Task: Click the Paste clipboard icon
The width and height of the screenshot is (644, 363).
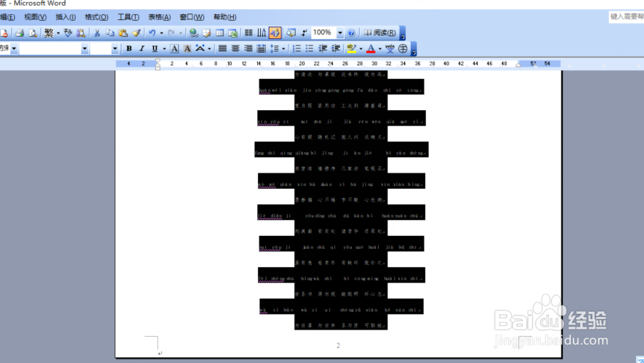Action: tap(123, 33)
